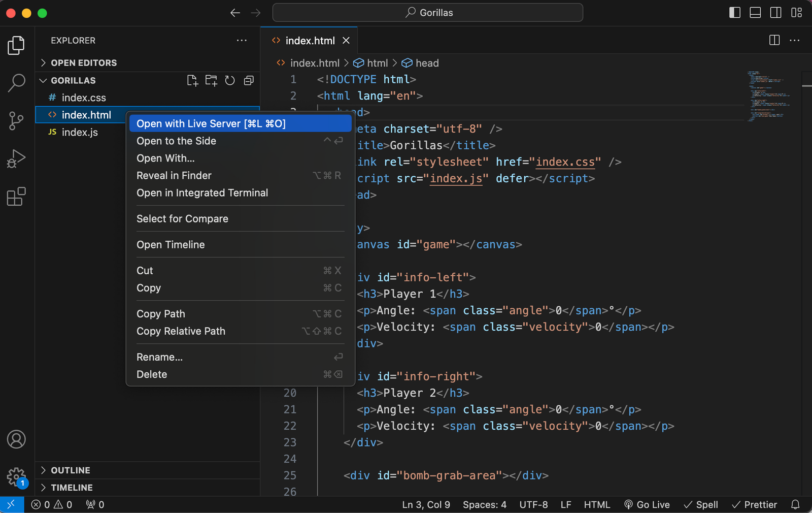
Task: Choose Copy Relative Path
Action: 240,331
